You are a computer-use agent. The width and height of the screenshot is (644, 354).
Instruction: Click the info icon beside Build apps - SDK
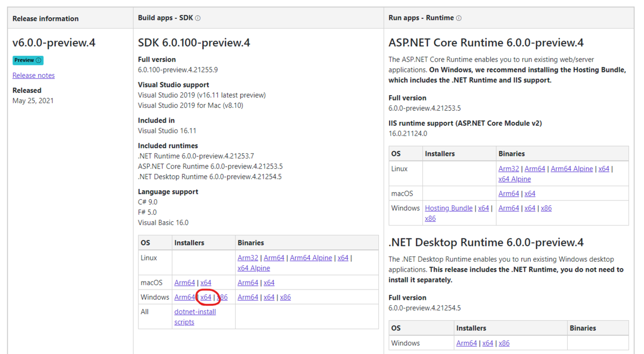[x=197, y=18]
